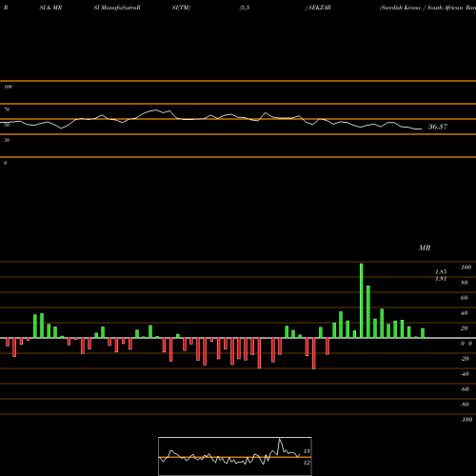
Task: Click the 'SI & MR' header text
Action: (50, 8)
